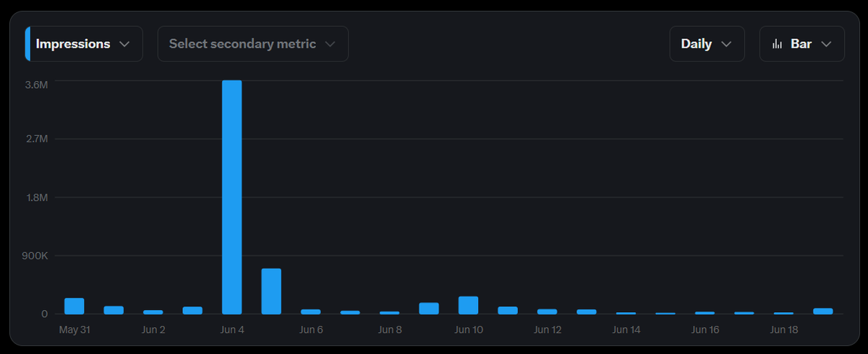868x354 pixels.
Task: Open the Bar chart type dropdown
Action: tap(801, 44)
